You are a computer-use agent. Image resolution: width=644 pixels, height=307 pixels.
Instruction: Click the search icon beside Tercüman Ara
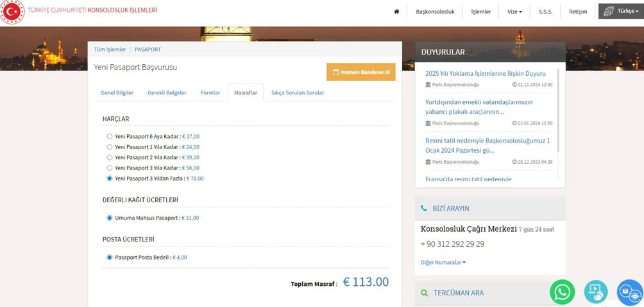pos(424,293)
